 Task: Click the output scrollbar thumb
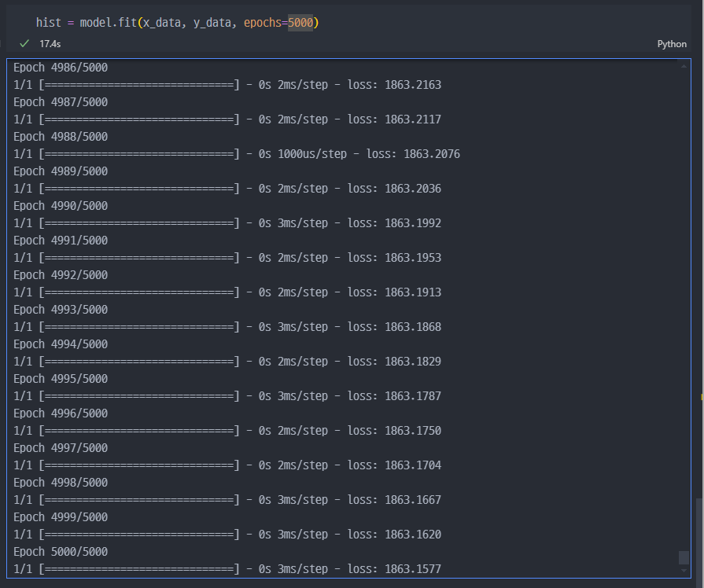click(684, 557)
